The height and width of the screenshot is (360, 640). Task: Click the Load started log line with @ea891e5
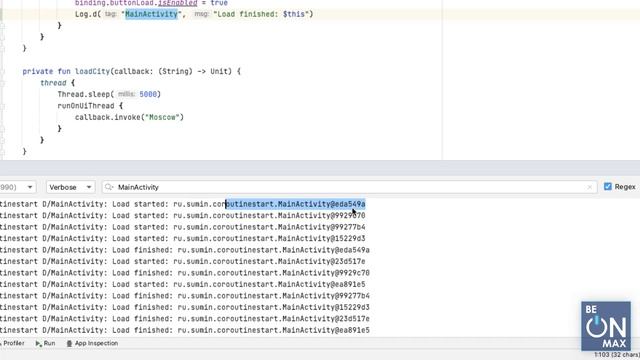pyautogui.click(x=183, y=284)
